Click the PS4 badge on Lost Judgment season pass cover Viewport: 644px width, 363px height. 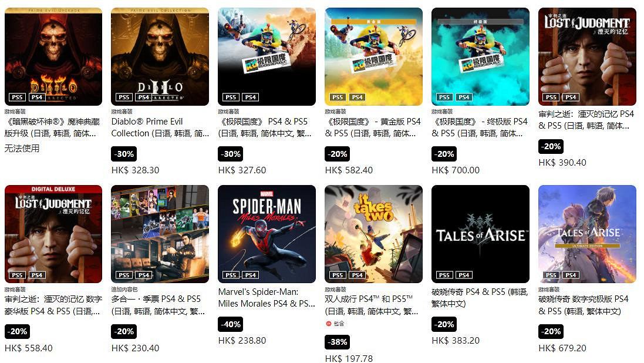point(144,275)
